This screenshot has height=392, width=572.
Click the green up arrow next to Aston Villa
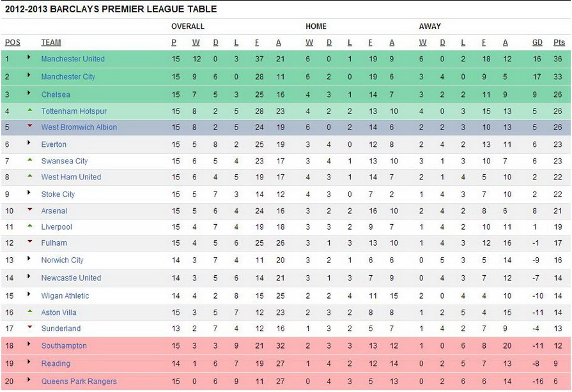coord(30,311)
